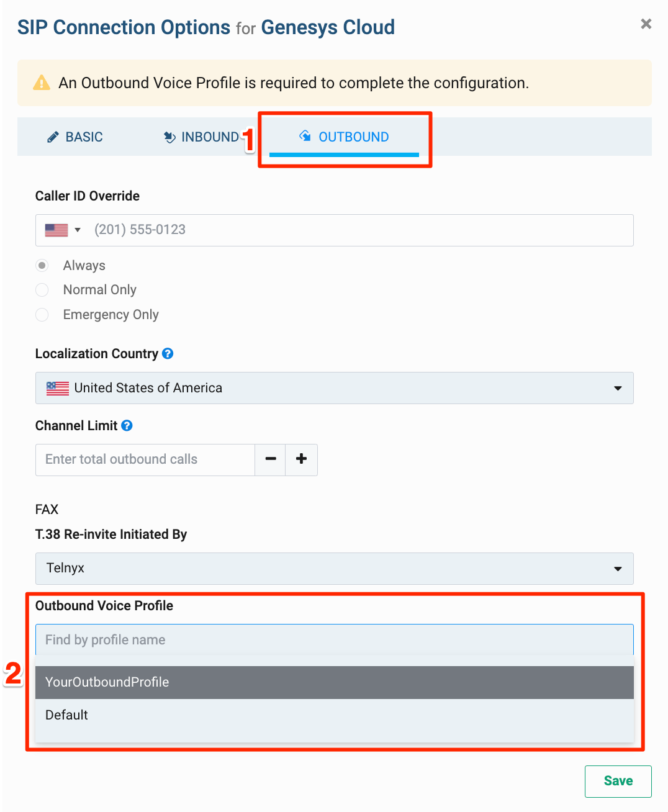The image size is (668, 812).
Task: Open the country code dropdown for Caller ID
Action: tap(78, 230)
